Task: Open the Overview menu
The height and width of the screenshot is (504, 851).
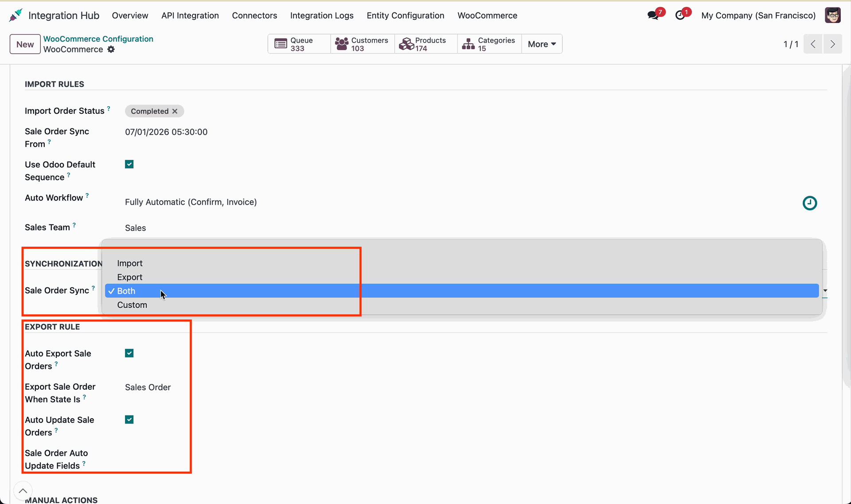Action: pyautogui.click(x=130, y=15)
